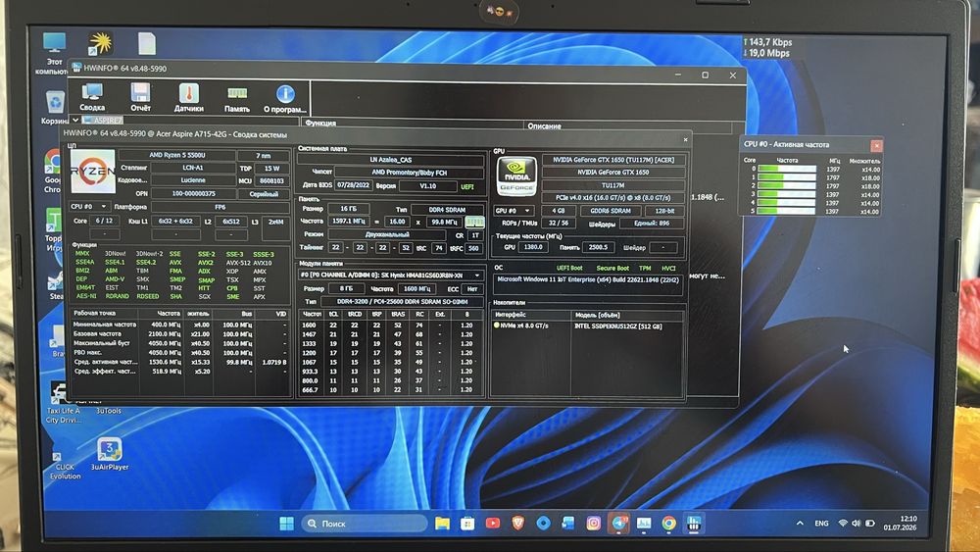The height and width of the screenshot is (552, 980).
Task: Open the Датчики sensors thermometer icon
Action: coord(188,97)
